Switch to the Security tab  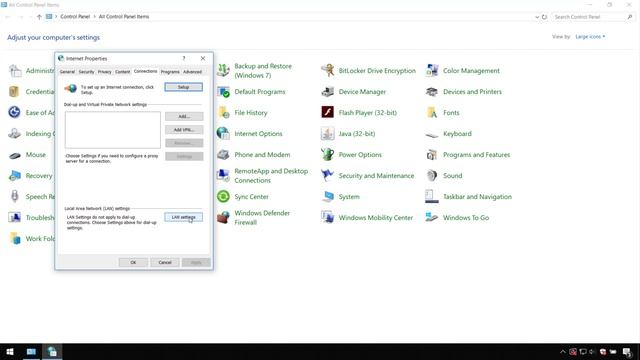tap(86, 72)
